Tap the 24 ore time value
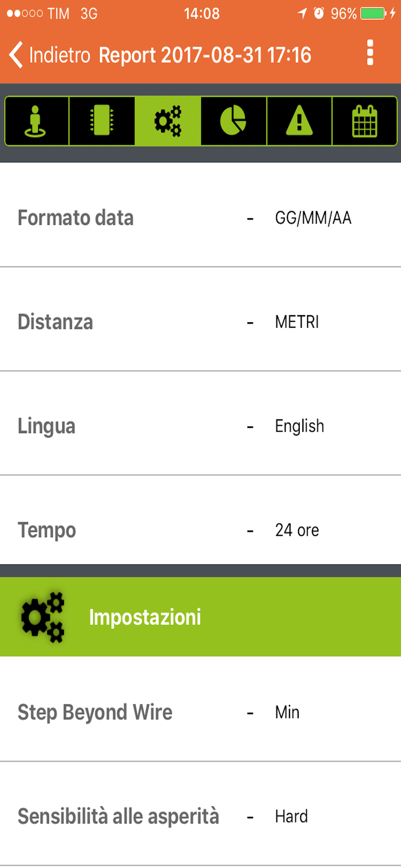Image resolution: width=401 pixels, height=868 pixels. point(296,530)
